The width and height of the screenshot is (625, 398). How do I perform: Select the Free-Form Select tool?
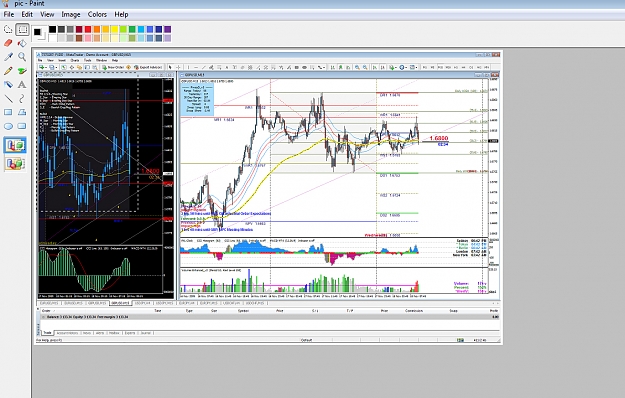8,29
